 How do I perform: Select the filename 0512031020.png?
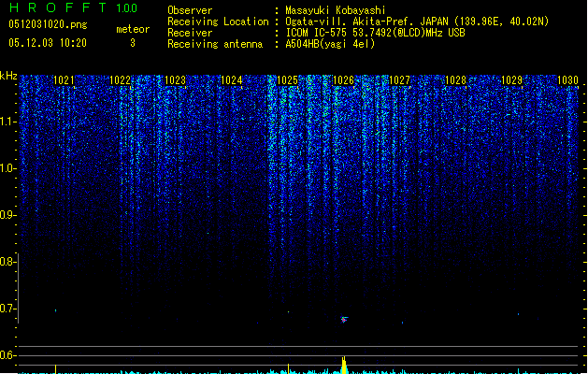pos(48,24)
